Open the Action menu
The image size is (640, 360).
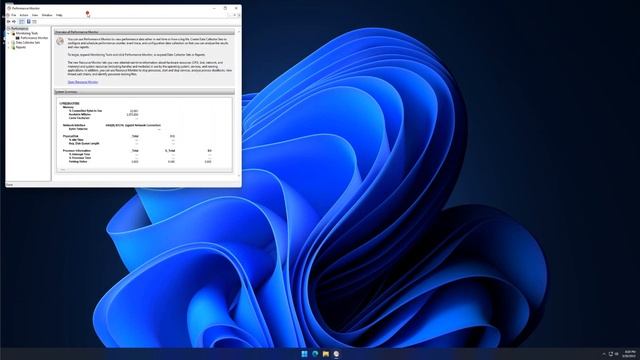coord(24,15)
